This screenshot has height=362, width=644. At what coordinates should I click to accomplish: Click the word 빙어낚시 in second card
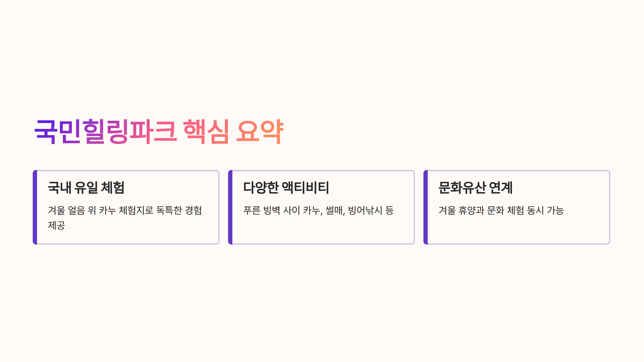click(x=365, y=210)
